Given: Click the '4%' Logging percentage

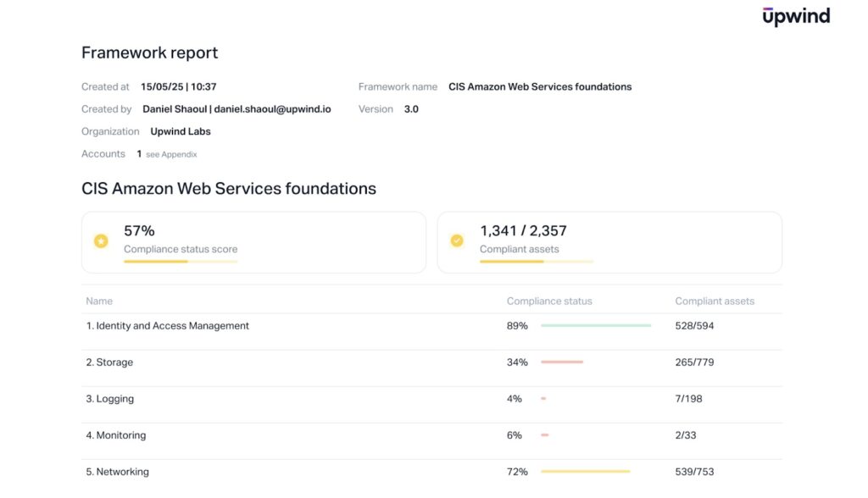Looking at the screenshot, I should tap(515, 399).
